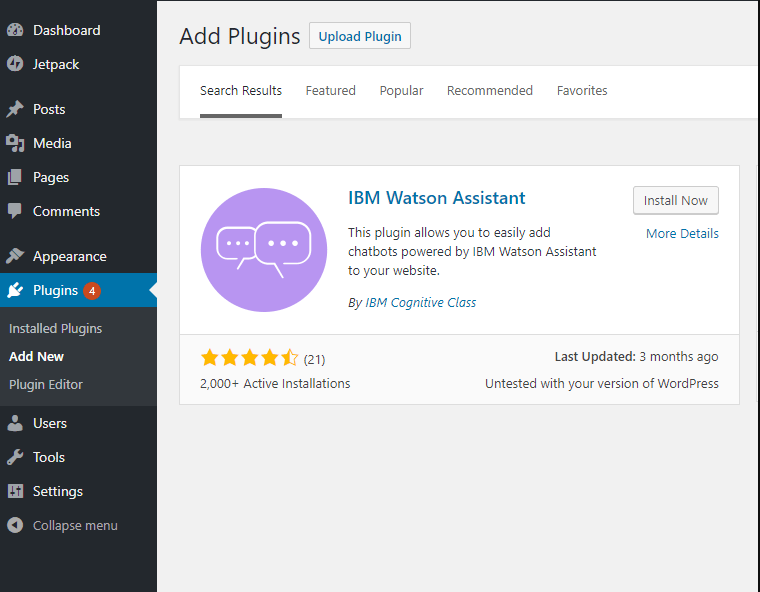Open More Details for Watson Assistant

[x=682, y=233]
